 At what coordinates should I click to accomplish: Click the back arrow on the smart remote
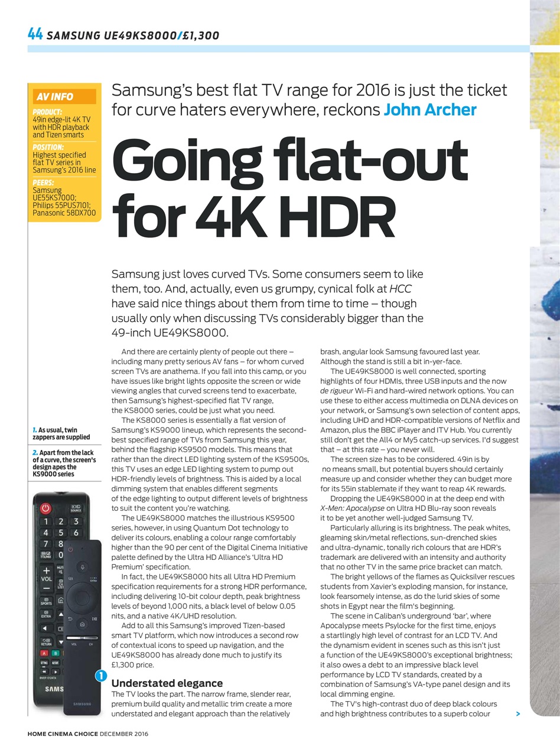[x=70, y=620]
